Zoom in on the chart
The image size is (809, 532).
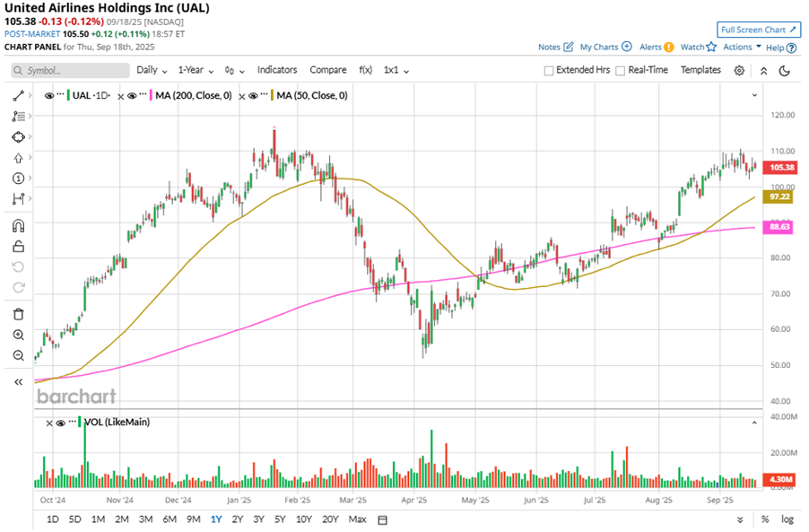pos(18,335)
